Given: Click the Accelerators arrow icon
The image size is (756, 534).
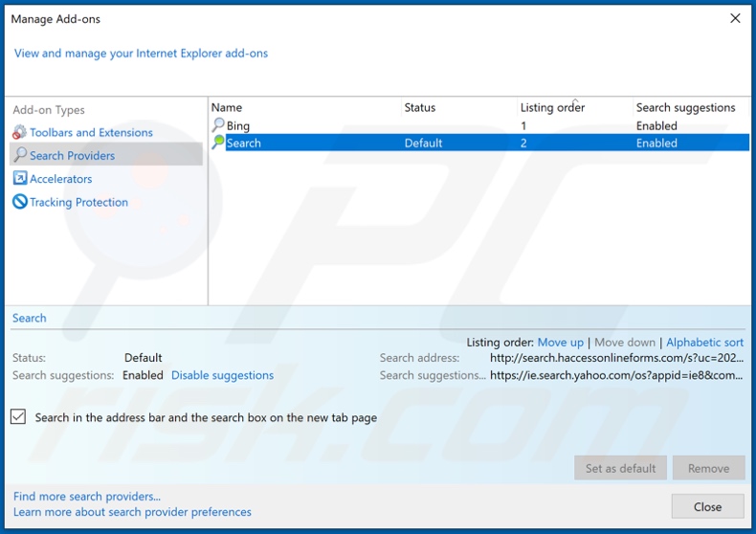Looking at the screenshot, I should pos(20,178).
